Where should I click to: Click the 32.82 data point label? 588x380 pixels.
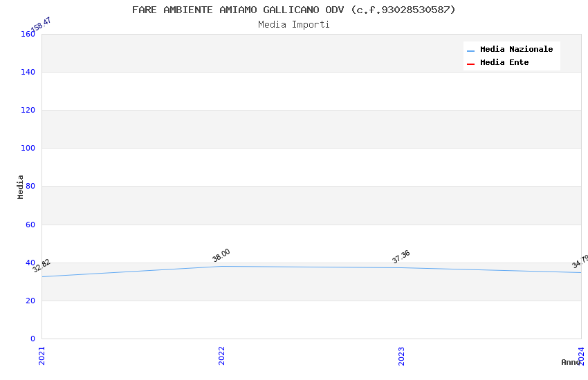pyautogui.click(x=42, y=265)
